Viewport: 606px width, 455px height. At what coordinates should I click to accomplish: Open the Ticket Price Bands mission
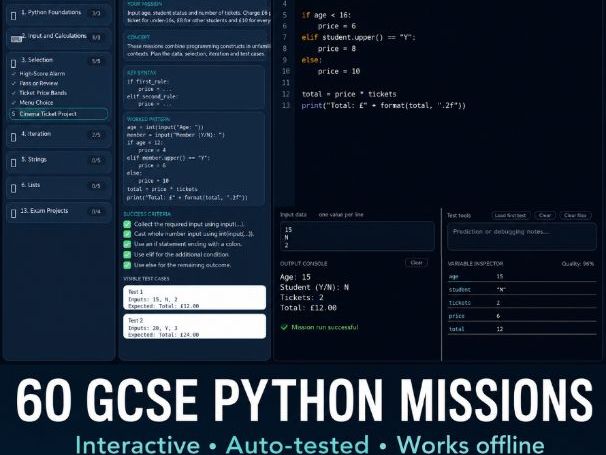[x=43, y=93]
